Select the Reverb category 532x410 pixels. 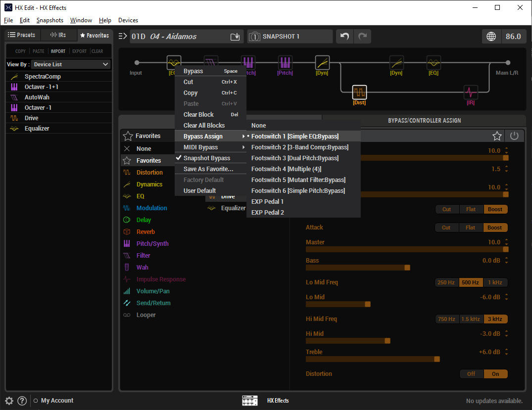pyautogui.click(x=145, y=231)
